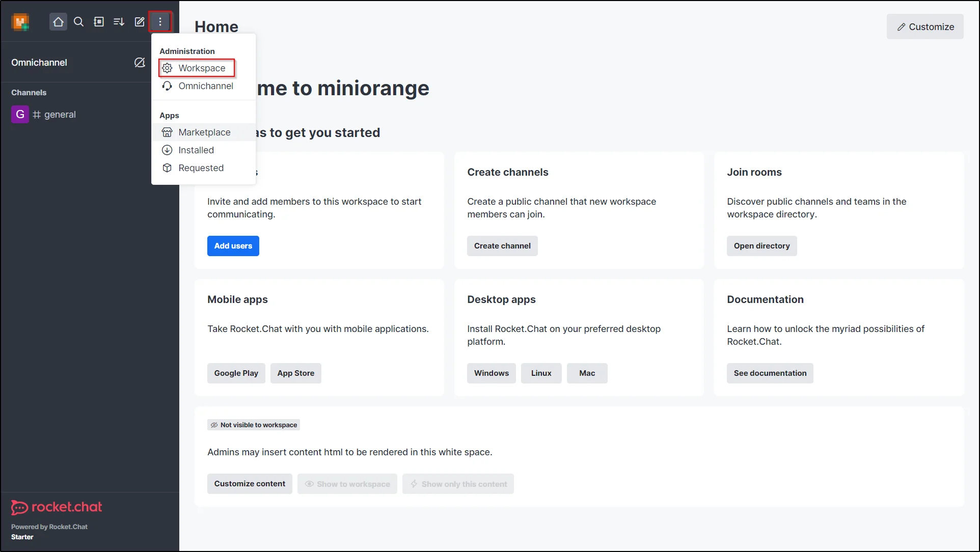Click App Store button

coord(296,373)
